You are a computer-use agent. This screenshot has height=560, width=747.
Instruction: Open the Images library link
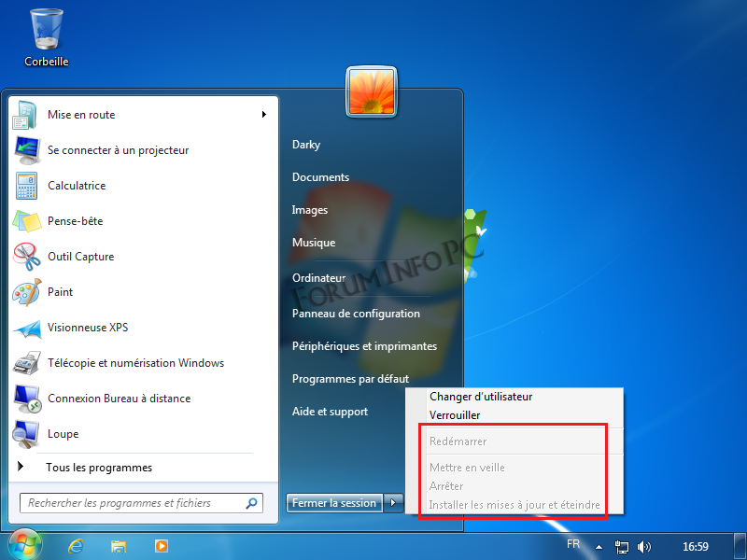[x=310, y=210]
